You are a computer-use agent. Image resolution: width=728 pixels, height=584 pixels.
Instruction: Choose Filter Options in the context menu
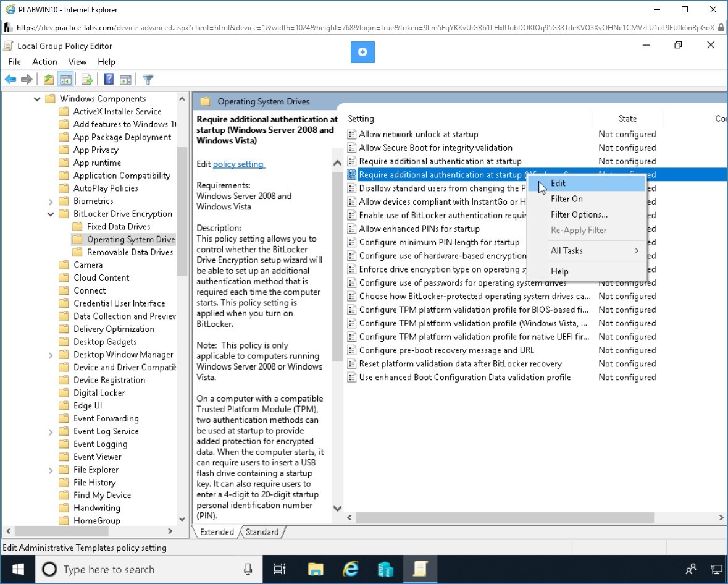coord(587,214)
